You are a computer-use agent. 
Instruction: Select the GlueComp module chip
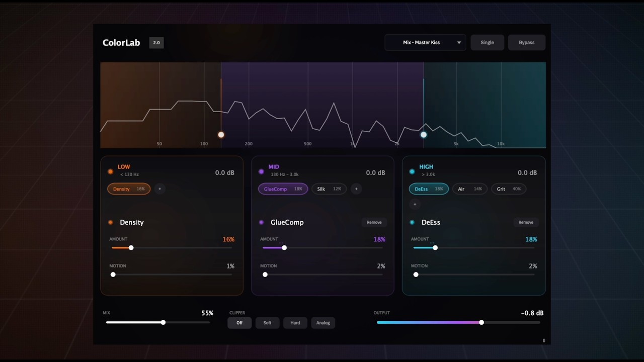tap(283, 189)
